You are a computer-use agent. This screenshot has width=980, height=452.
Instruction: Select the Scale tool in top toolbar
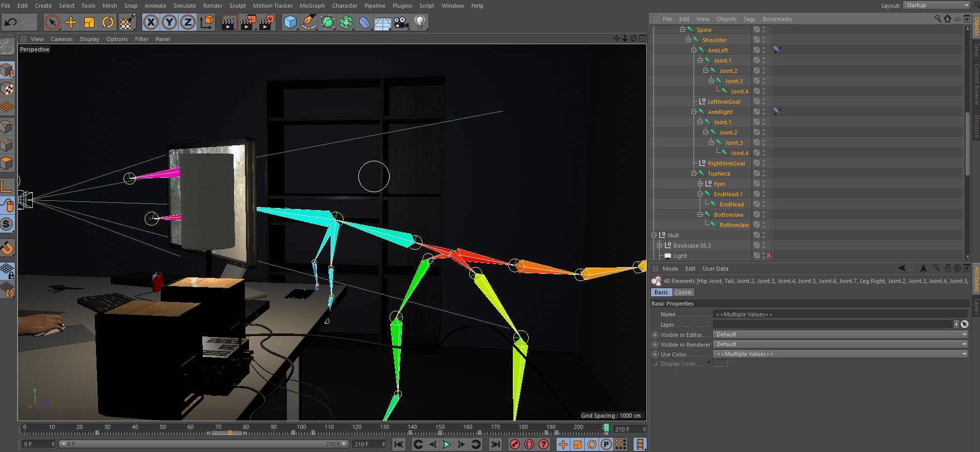(x=89, y=22)
